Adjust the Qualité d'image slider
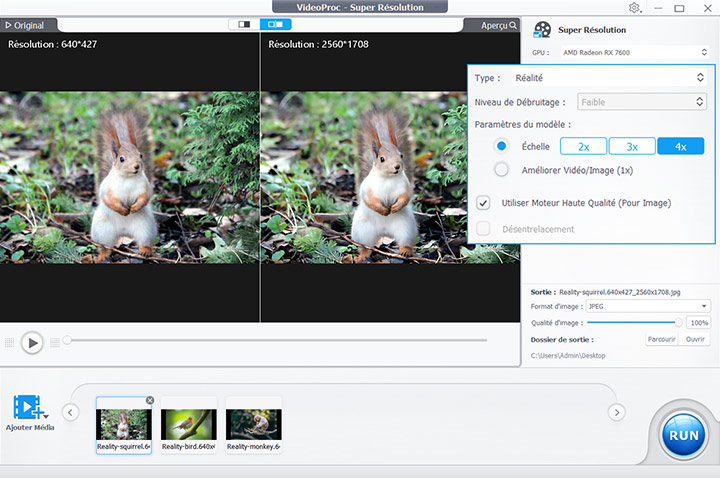The image size is (720, 478). pos(679,323)
